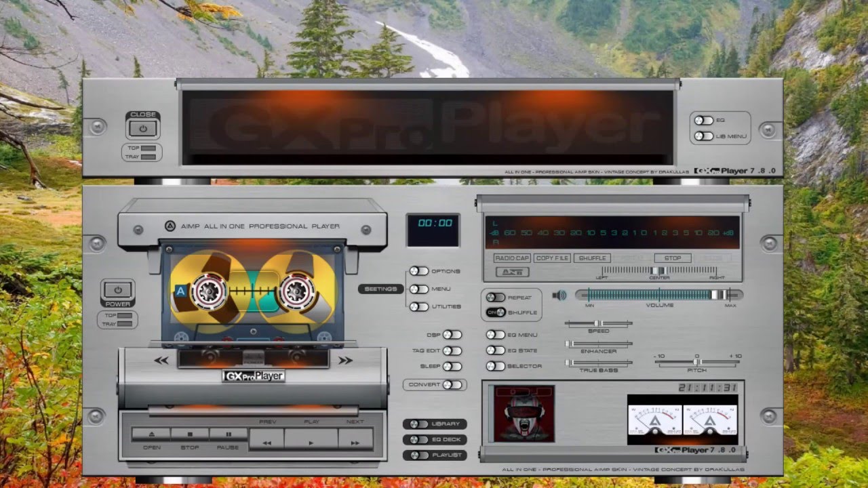Click the rewind double-arrow left of cassette slot
Screen dimensions: 868x488
(x=161, y=361)
